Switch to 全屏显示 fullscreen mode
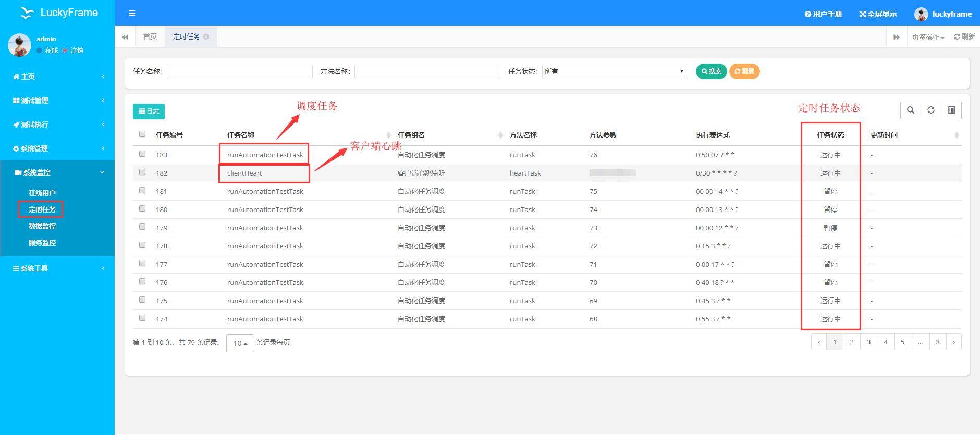The image size is (980, 435). pos(878,14)
